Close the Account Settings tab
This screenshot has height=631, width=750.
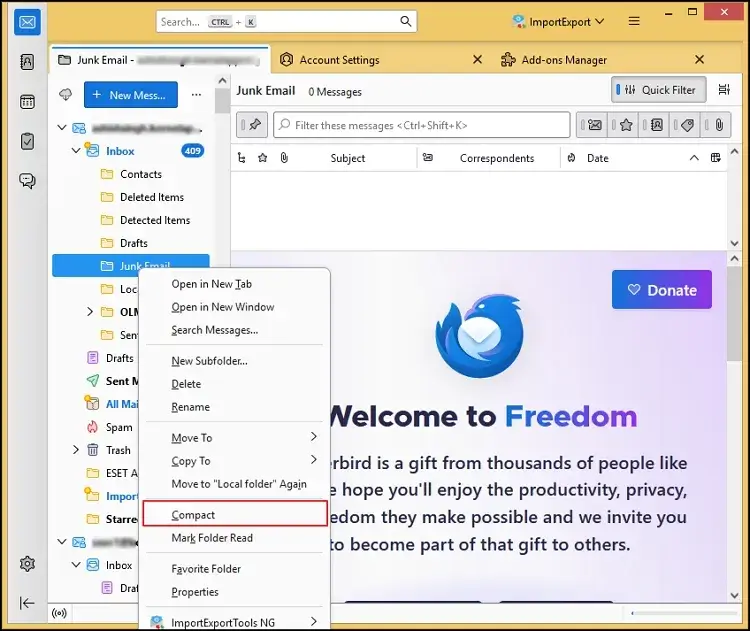coord(477,59)
